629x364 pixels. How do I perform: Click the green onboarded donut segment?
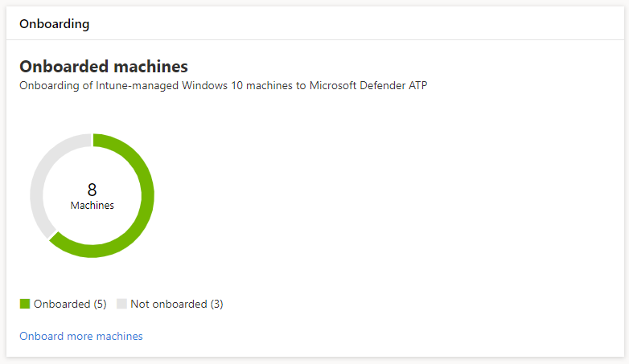pos(146,201)
